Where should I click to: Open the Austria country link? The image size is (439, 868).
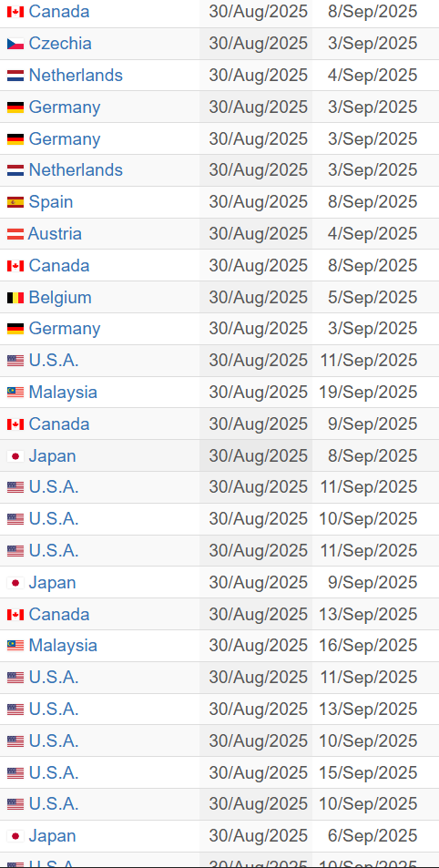[55, 234]
